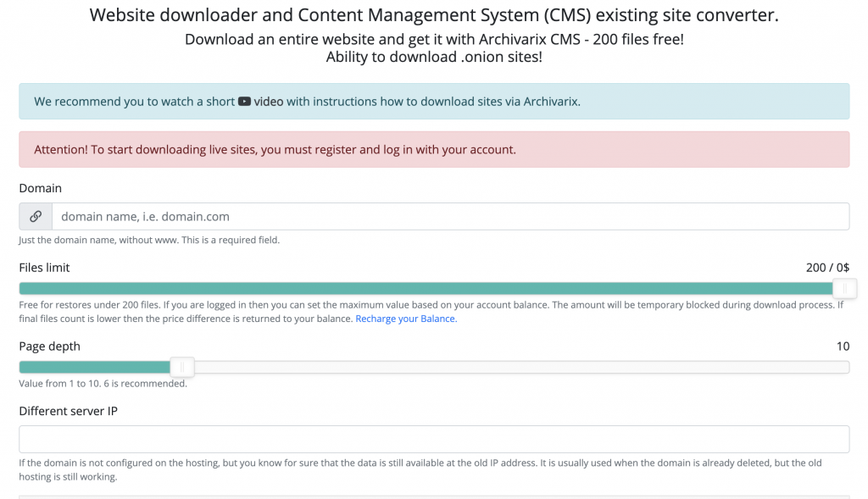Viewport: 868px width, 499px height.
Task: Click the 200 / 0$ files limit value
Action: [827, 268]
